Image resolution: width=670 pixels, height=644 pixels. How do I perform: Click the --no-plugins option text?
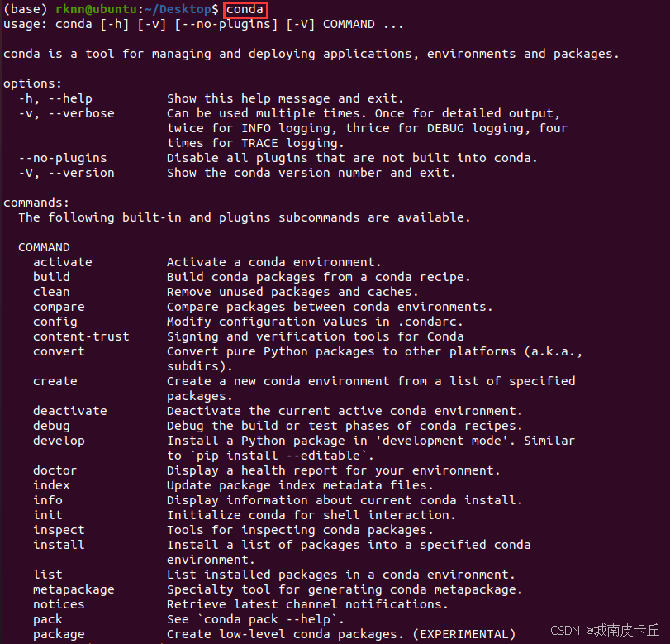point(63,158)
